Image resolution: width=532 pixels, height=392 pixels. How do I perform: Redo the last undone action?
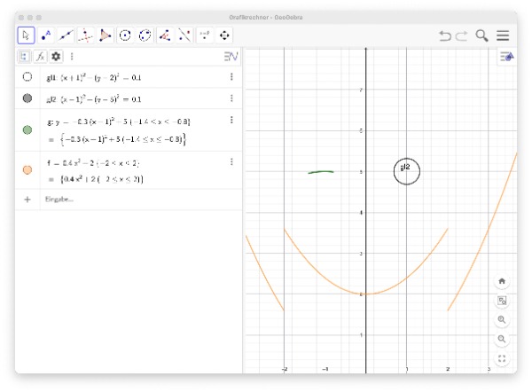(x=461, y=35)
